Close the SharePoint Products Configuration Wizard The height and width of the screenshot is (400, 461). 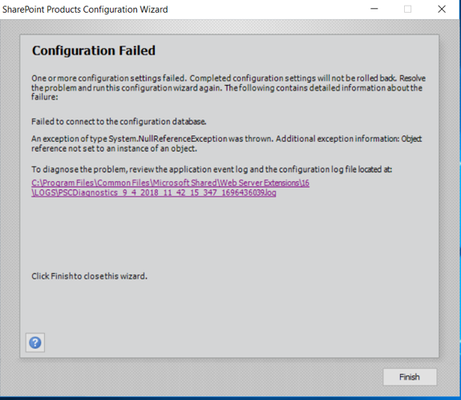[442, 9]
